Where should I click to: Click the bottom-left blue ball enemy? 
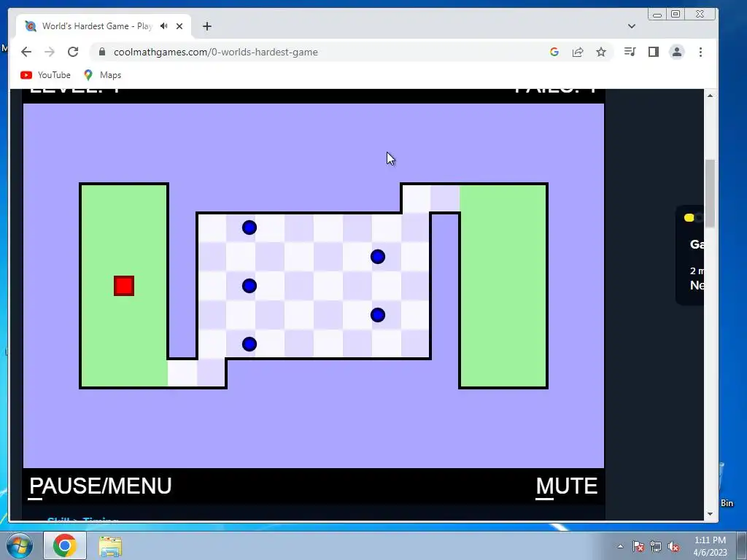[x=249, y=344]
